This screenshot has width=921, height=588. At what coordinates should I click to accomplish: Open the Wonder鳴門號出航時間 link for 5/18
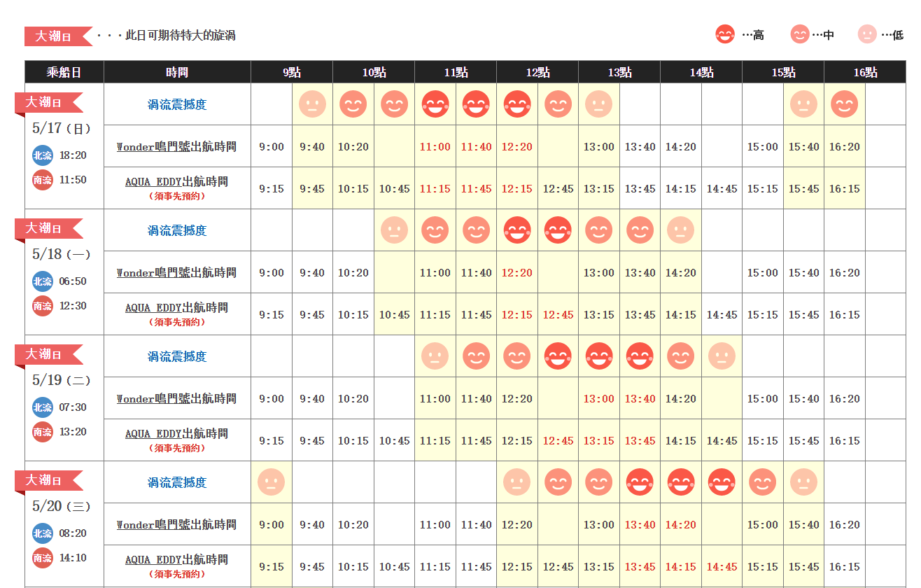pos(176,273)
